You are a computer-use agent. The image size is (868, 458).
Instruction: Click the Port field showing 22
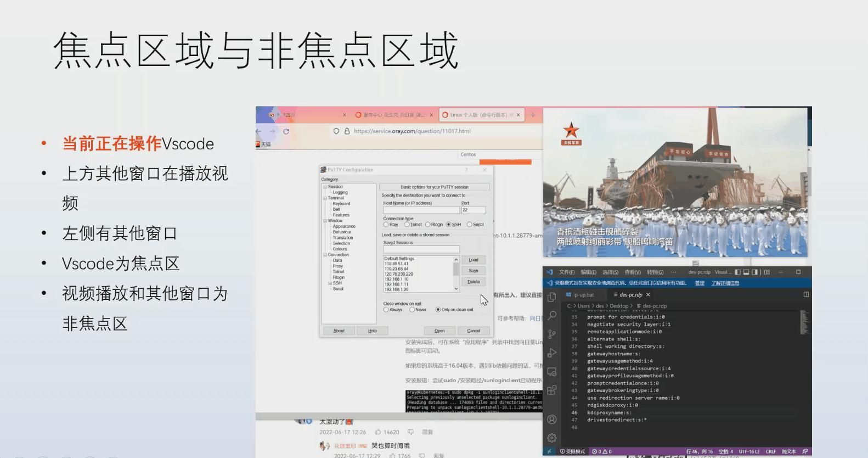[x=474, y=210]
